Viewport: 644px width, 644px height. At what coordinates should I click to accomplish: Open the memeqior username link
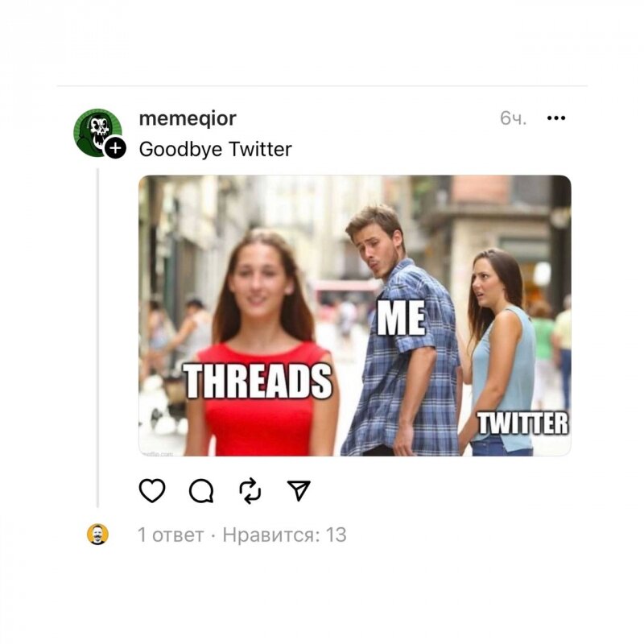click(x=188, y=118)
